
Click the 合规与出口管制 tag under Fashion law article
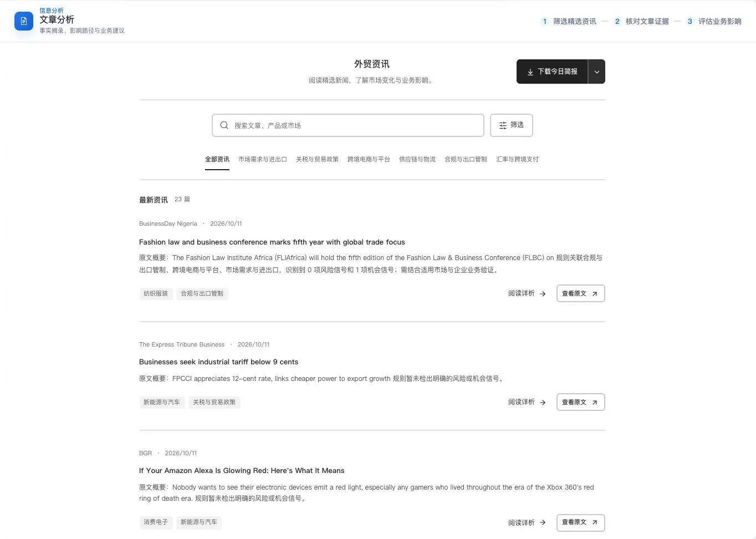[x=202, y=293]
